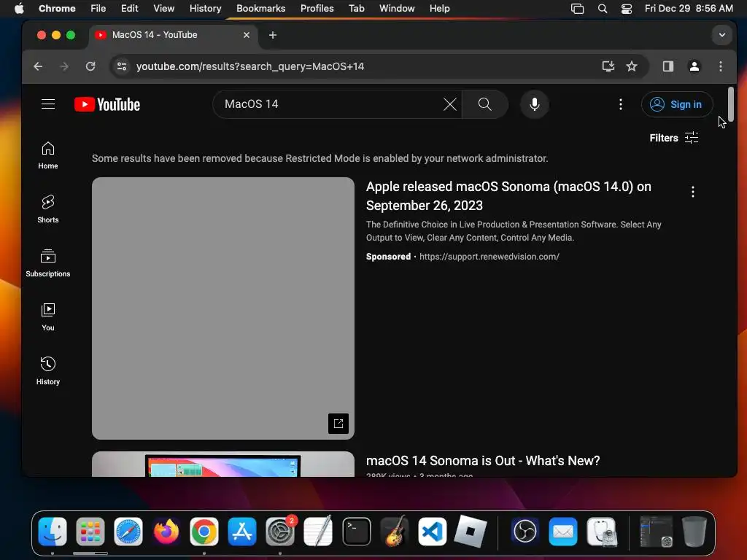This screenshot has width=747, height=560.
Task: Reload the page in Chrome
Action: 90,66
